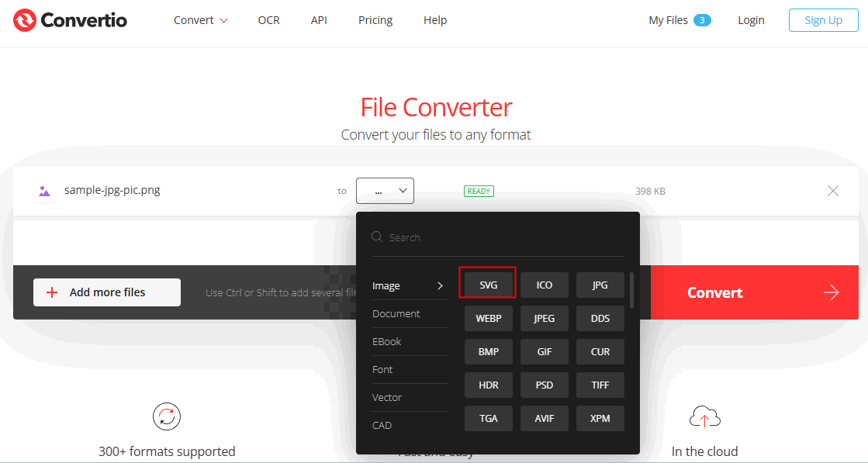Click the cloud upload icon
Image resolution: width=868 pixels, height=463 pixels.
click(x=704, y=418)
